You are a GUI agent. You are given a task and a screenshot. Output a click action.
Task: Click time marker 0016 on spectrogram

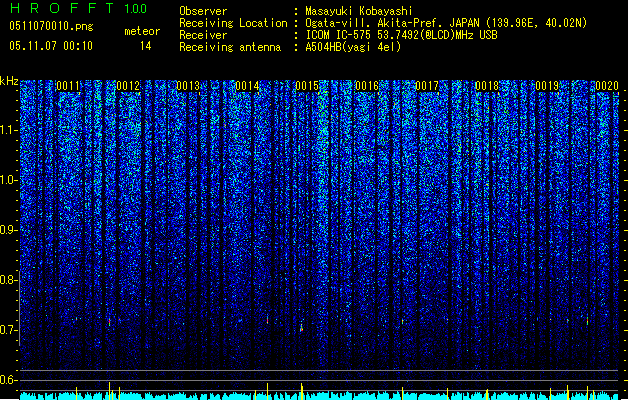(367, 86)
